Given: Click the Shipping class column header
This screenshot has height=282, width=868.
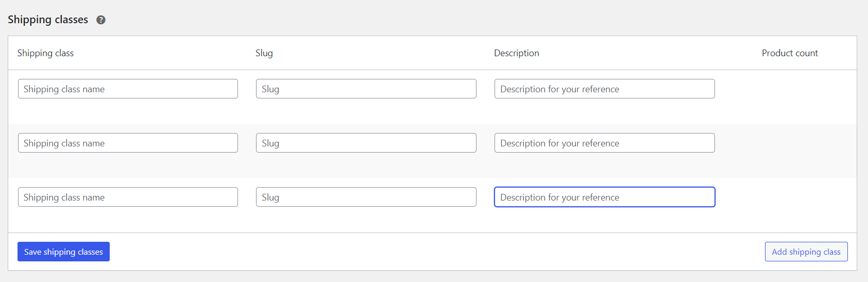Looking at the screenshot, I should [45, 53].
